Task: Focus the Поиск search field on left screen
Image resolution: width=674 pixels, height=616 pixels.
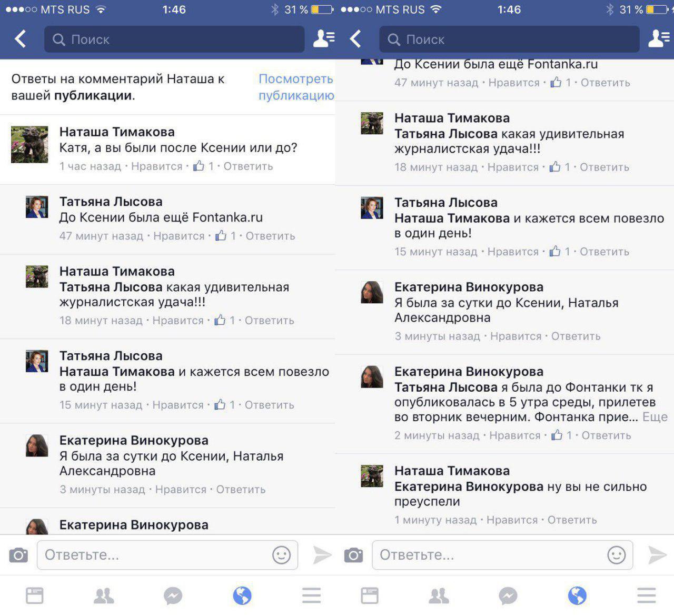Action: pyautogui.click(x=174, y=39)
